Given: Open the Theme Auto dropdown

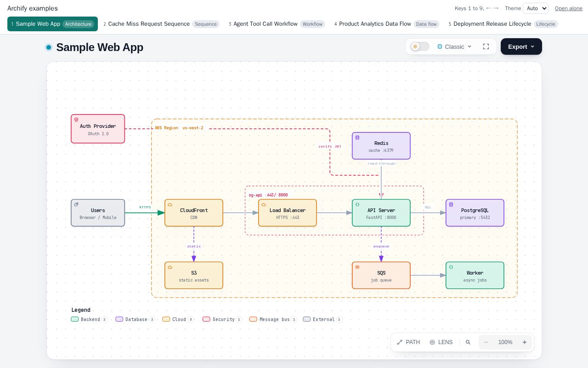Looking at the screenshot, I should coord(536,8).
